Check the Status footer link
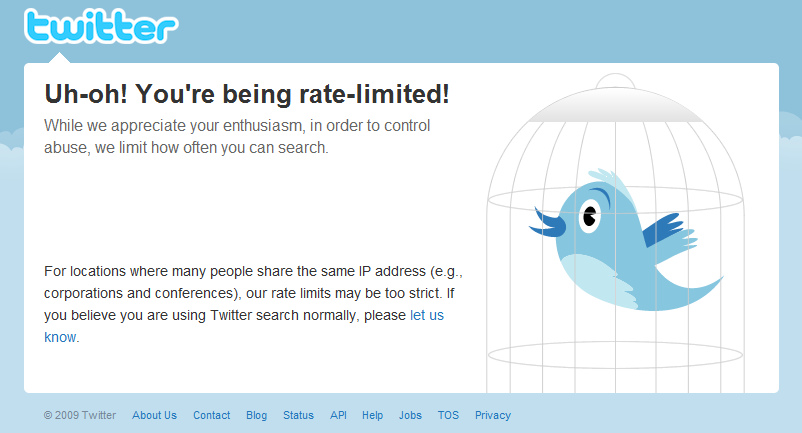802x433 pixels. (298, 415)
